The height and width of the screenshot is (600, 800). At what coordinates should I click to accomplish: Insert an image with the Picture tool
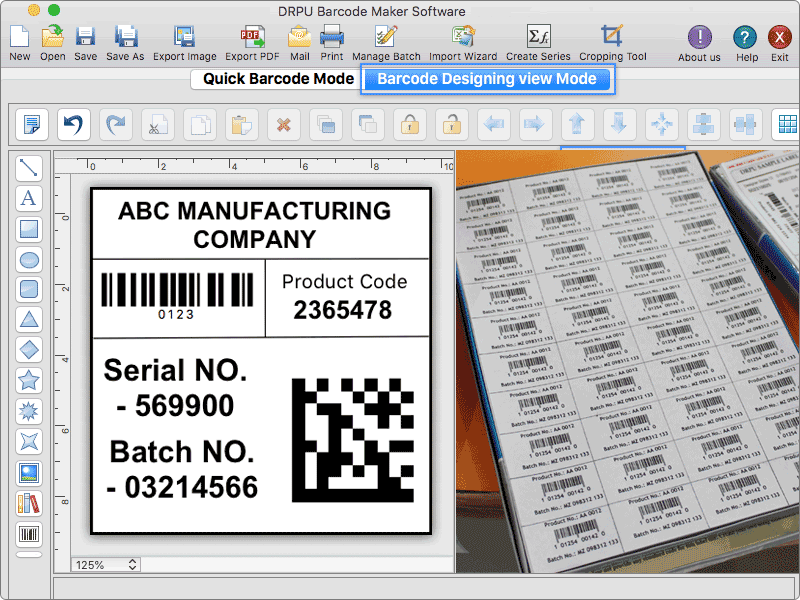29,473
